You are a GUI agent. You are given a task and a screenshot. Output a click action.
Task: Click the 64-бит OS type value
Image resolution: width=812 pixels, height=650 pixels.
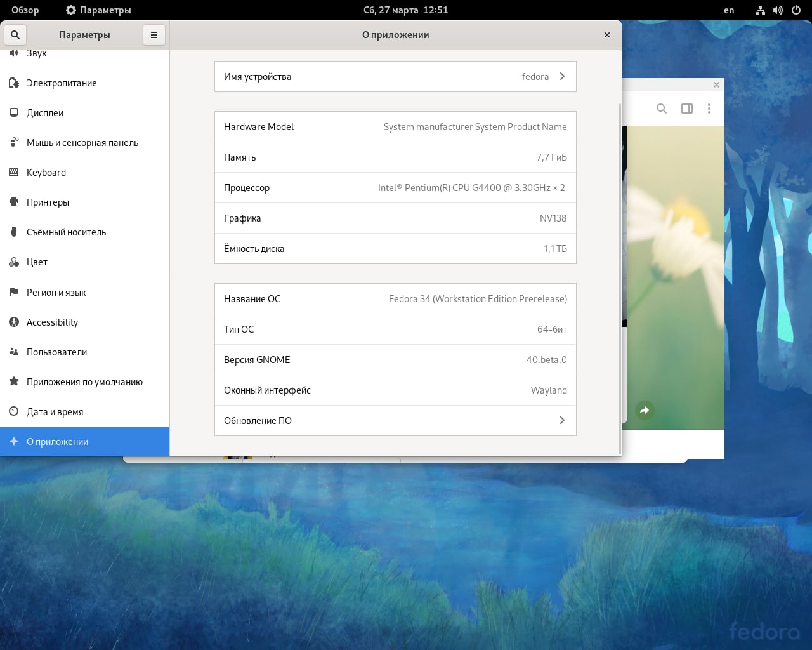pyautogui.click(x=552, y=329)
